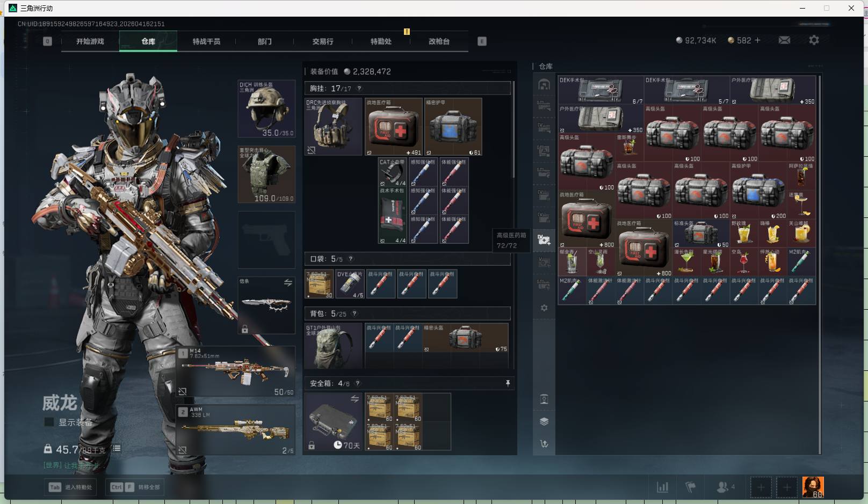This screenshot has height=504, width=868.
Task: Click the 仓库 stash vertical scrollbar
Action: tap(820, 265)
